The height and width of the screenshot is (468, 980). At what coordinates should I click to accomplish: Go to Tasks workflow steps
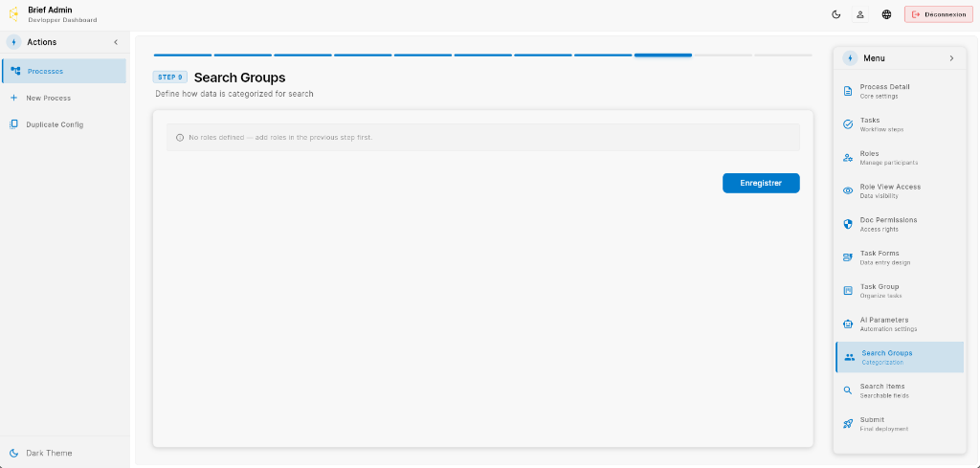click(x=900, y=124)
